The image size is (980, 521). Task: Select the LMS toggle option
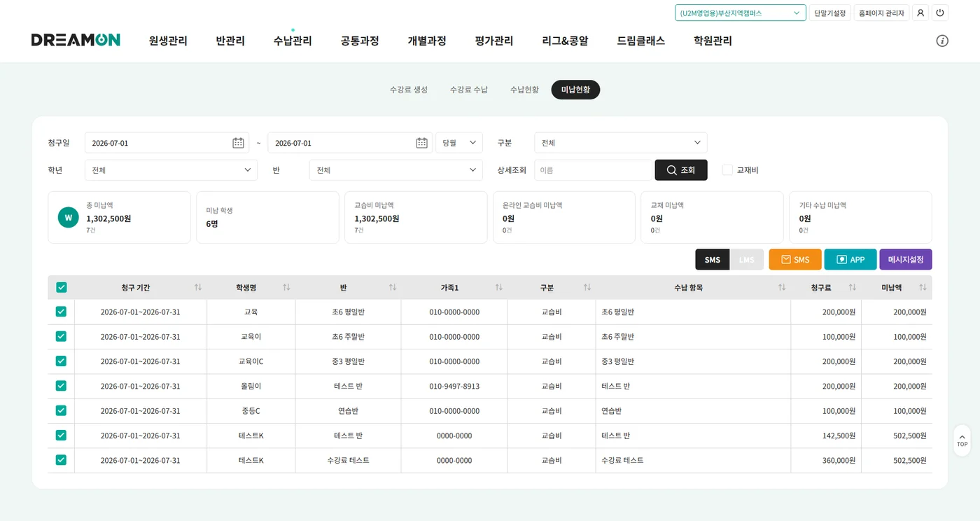(x=747, y=260)
